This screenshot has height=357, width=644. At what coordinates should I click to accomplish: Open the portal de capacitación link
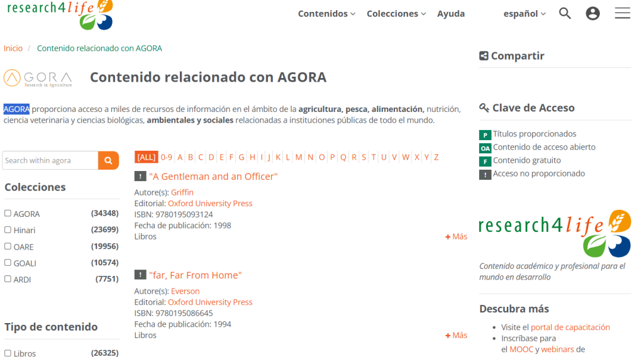tap(570, 327)
